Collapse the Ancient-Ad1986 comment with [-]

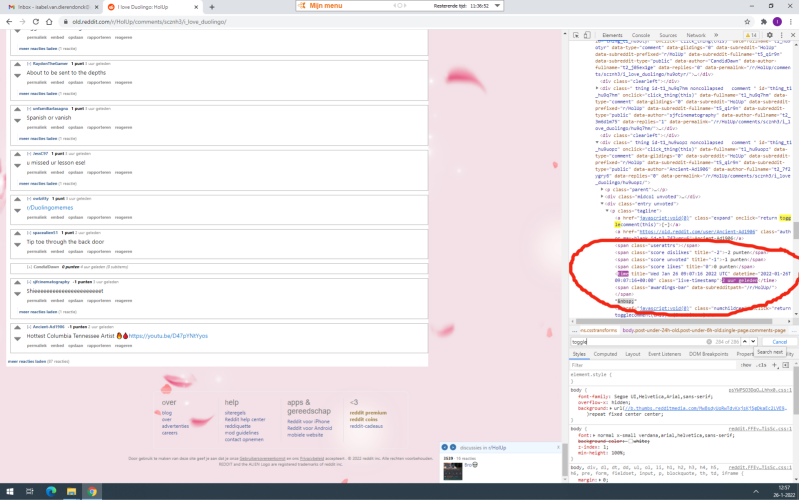[x=29, y=327]
